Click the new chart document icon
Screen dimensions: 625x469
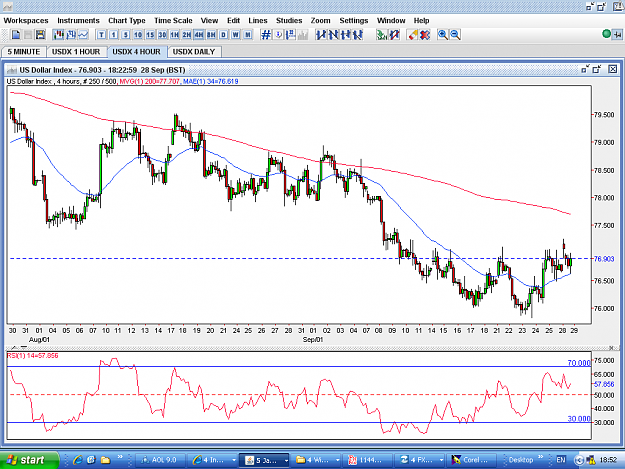pyautogui.click(x=16, y=35)
